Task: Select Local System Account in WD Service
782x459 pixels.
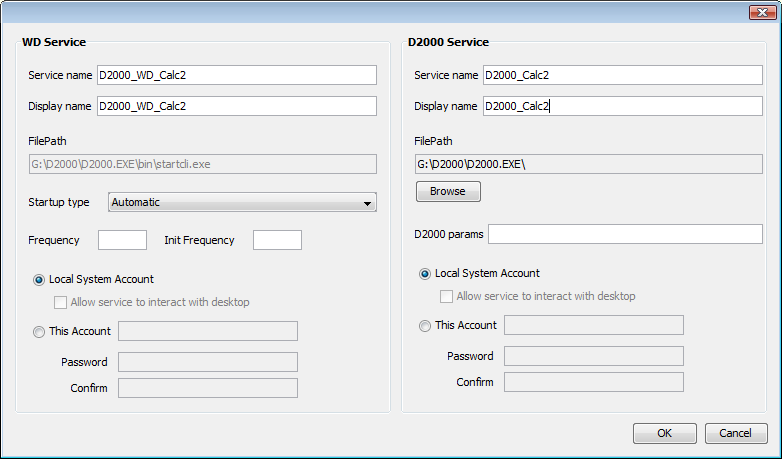Action: point(39,280)
